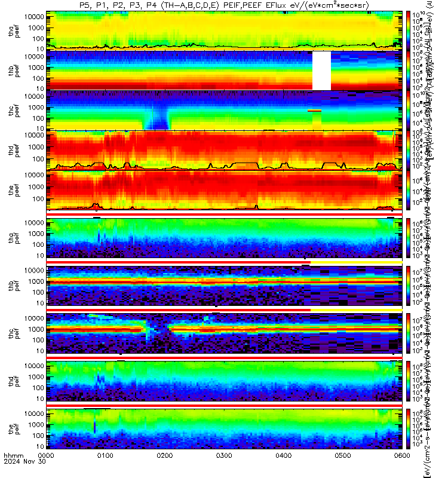Select the 'the peif' panel label
The image size is (448, 478).
(14, 429)
